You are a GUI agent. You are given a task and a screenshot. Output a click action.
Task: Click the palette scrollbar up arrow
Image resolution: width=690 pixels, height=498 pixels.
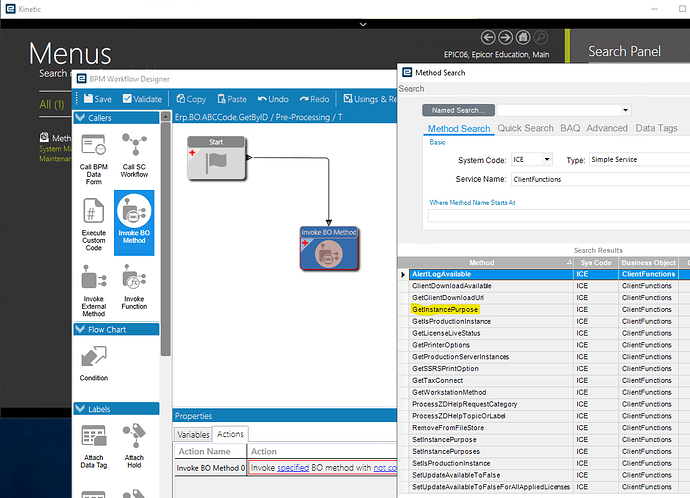(165, 117)
